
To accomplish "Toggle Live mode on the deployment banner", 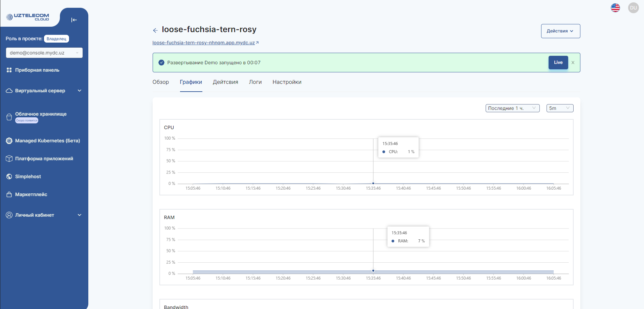I will click(558, 62).
